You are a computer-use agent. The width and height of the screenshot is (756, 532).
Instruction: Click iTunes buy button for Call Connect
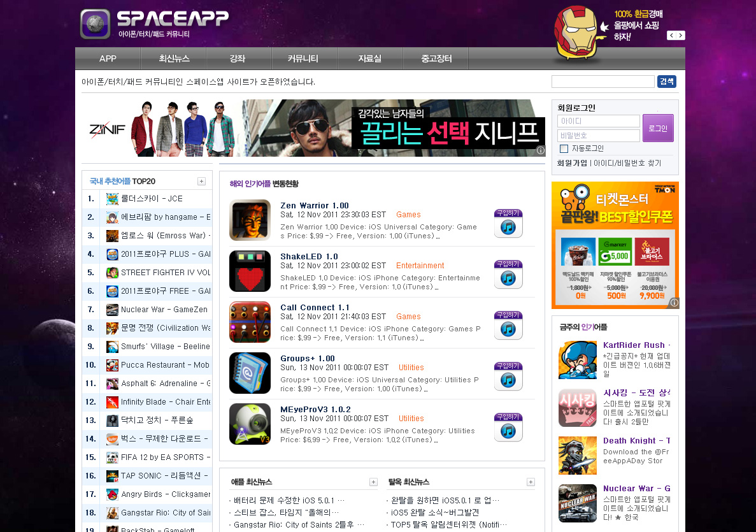[508, 326]
